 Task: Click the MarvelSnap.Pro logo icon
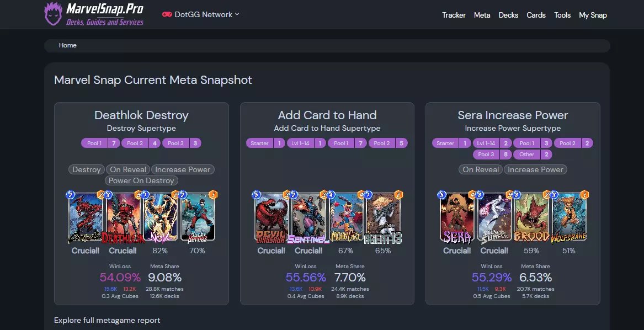click(54, 14)
